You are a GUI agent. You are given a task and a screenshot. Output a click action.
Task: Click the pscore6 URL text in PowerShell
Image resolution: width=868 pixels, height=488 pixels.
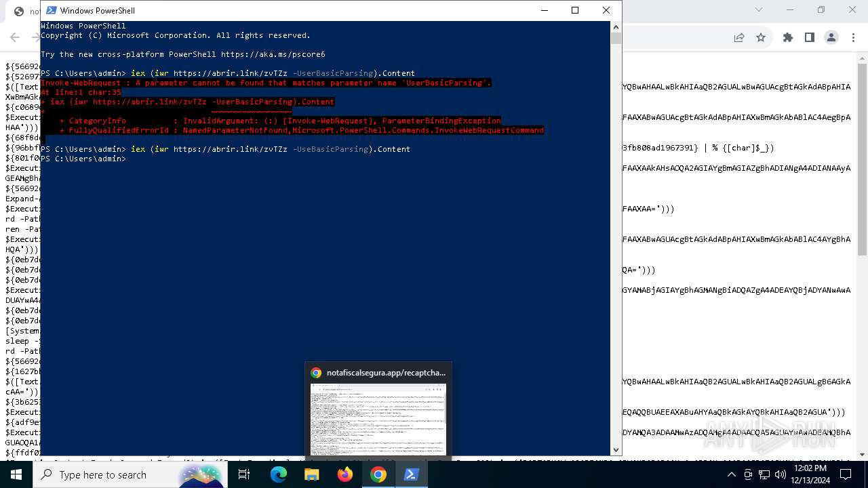tap(273, 54)
